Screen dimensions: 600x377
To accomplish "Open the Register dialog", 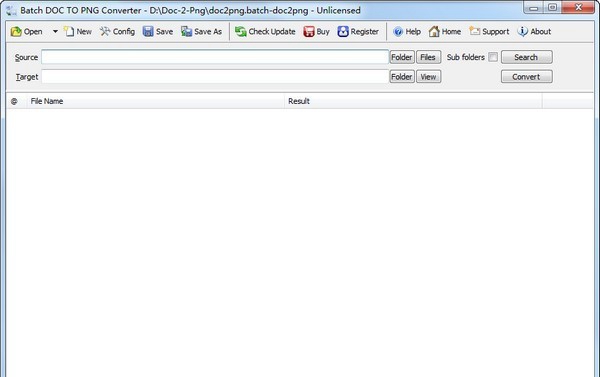I will point(358,32).
